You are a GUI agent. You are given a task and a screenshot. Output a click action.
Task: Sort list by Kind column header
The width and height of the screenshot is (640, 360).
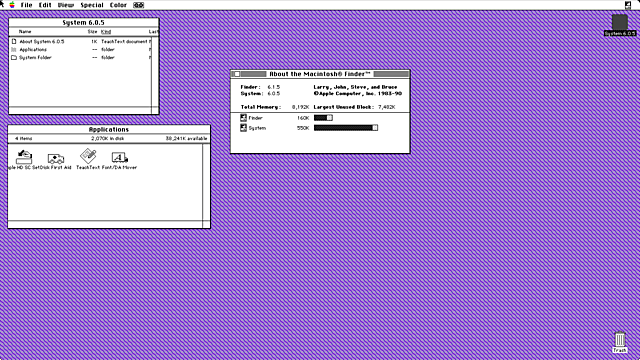pyautogui.click(x=106, y=31)
